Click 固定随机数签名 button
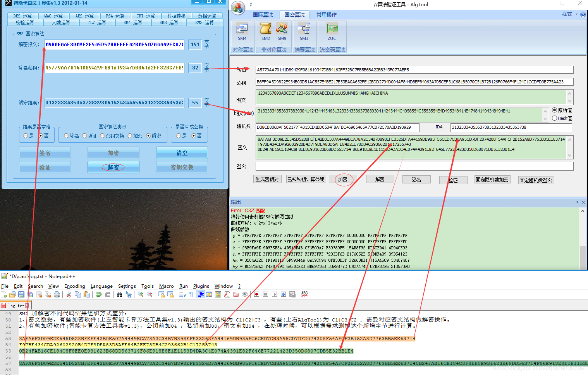Image resolution: width=588 pixels, height=375 pixels. [536, 180]
